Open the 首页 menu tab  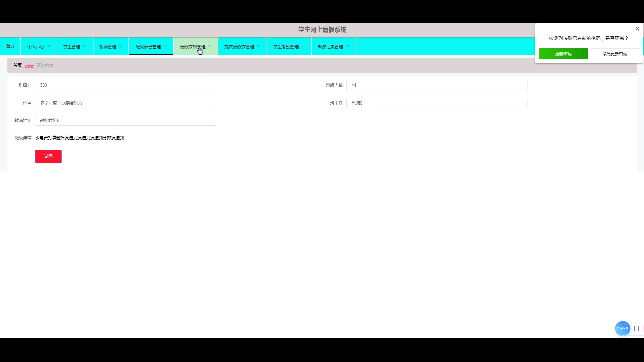[10, 46]
